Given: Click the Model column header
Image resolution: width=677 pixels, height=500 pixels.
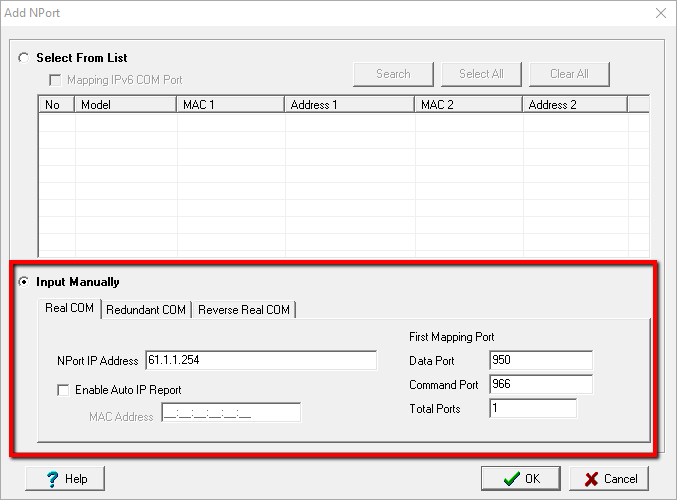Looking at the screenshot, I should [125, 104].
